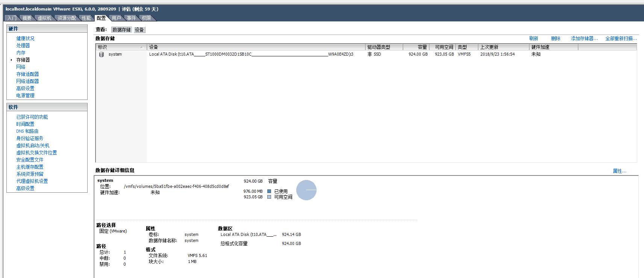Click the datastore usage pie chart
The height and width of the screenshot is (278, 644).
[x=306, y=190]
